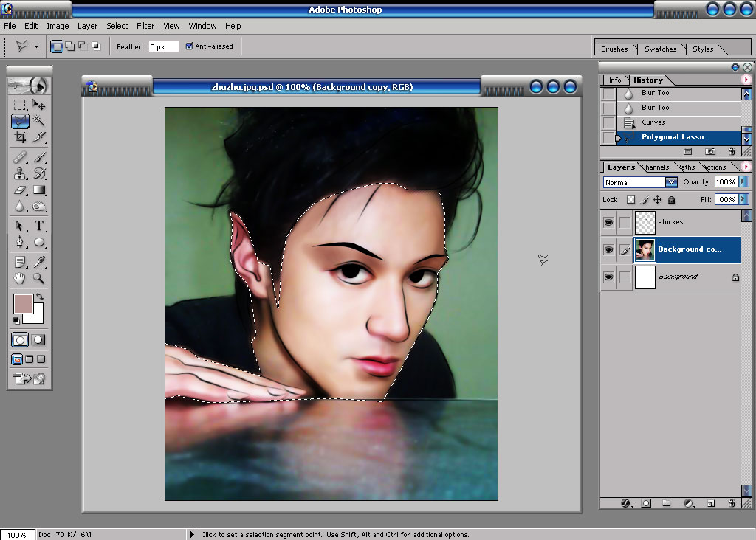Screen dimensions: 756x540
Task: Select the Clone Stamp tool
Action: tap(20, 173)
